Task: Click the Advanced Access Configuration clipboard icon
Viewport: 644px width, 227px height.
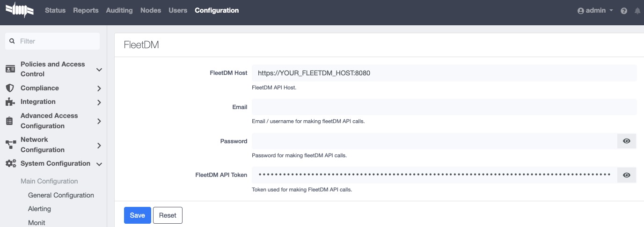Action: pos(10,121)
